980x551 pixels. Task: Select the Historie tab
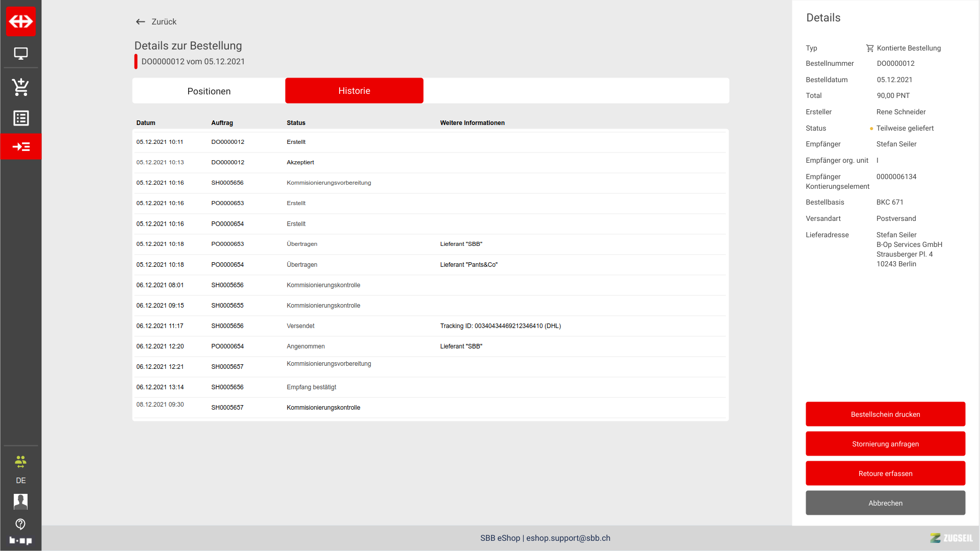[x=354, y=91]
